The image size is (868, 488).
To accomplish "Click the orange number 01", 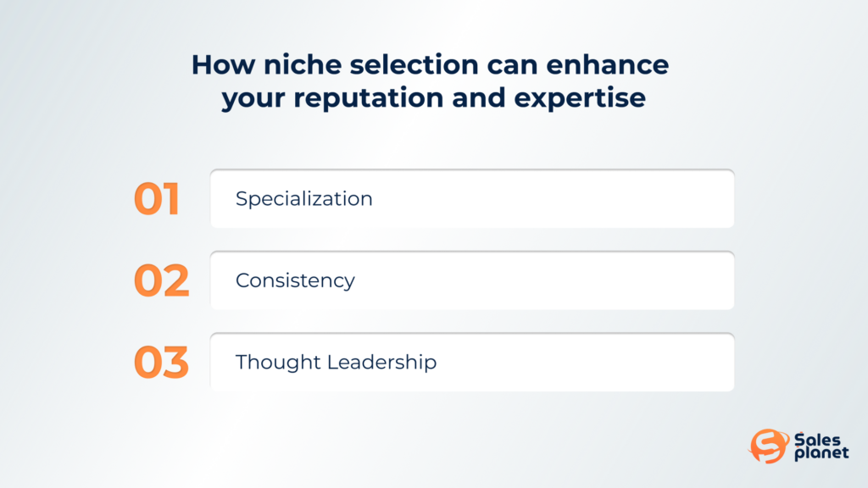I will tap(157, 198).
